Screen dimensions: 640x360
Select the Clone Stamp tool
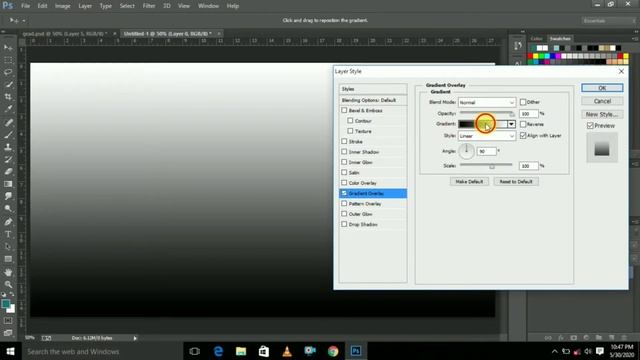(x=8, y=147)
